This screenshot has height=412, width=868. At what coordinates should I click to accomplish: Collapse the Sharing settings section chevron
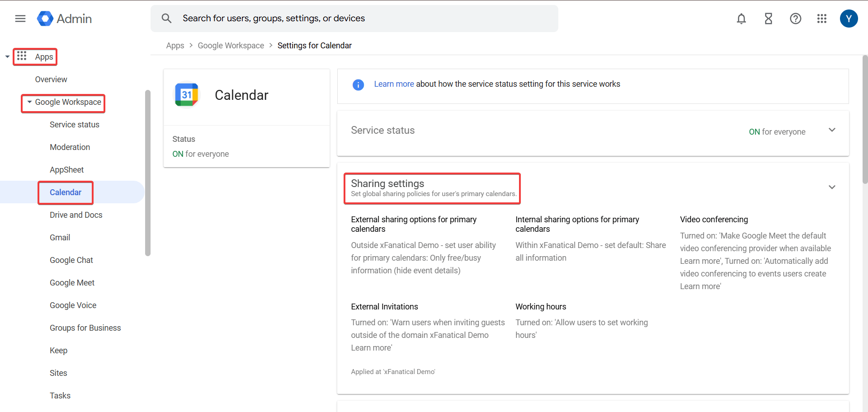click(832, 187)
